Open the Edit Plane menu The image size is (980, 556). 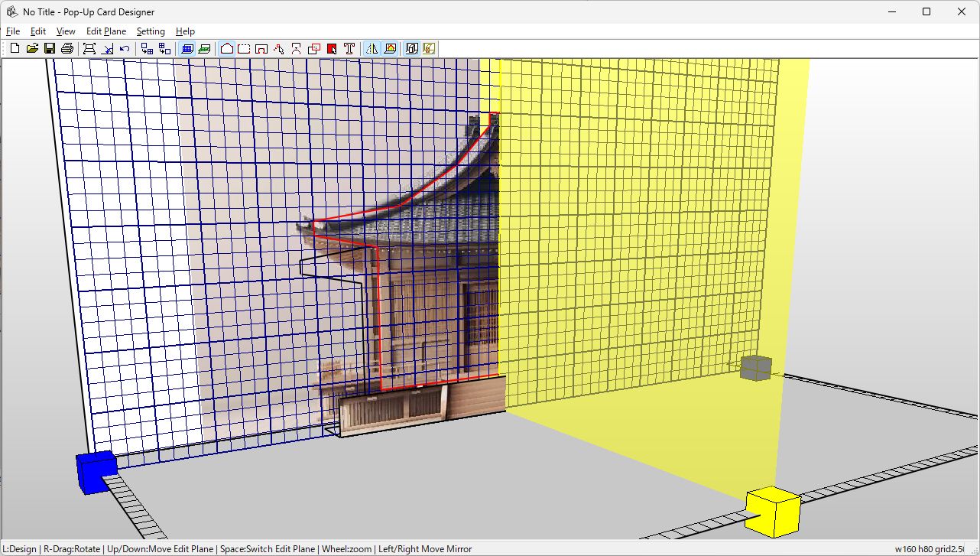tap(105, 31)
